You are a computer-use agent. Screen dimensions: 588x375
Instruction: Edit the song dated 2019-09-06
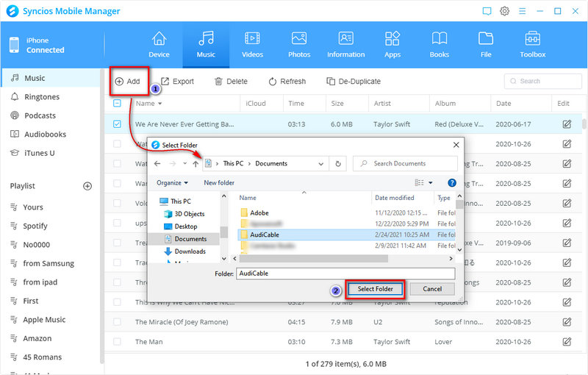pos(567,243)
